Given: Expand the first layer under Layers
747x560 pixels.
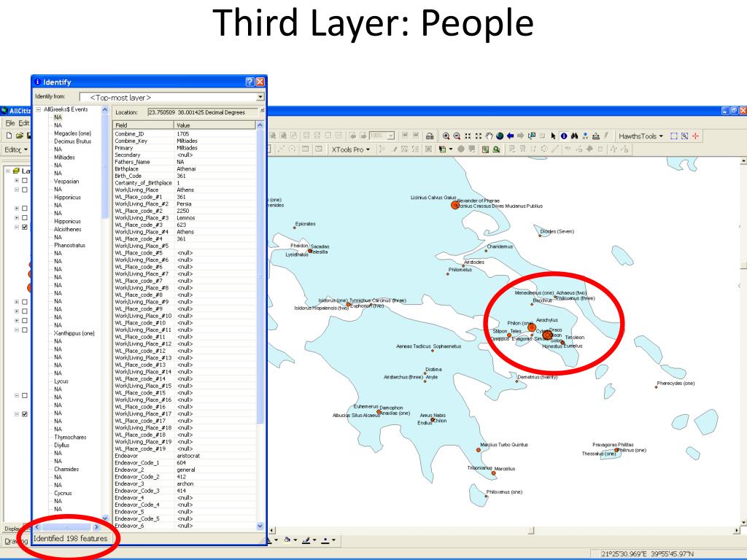Looking at the screenshot, I should pyautogui.click(x=17, y=181).
